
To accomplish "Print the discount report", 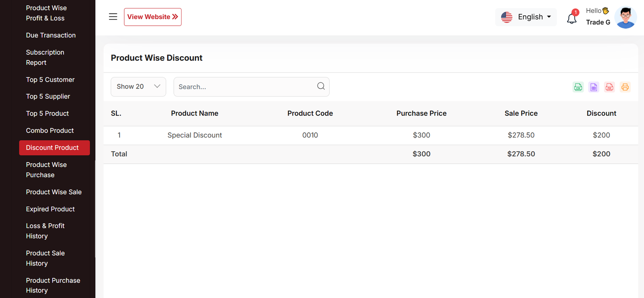I will (x=625, y=87).
